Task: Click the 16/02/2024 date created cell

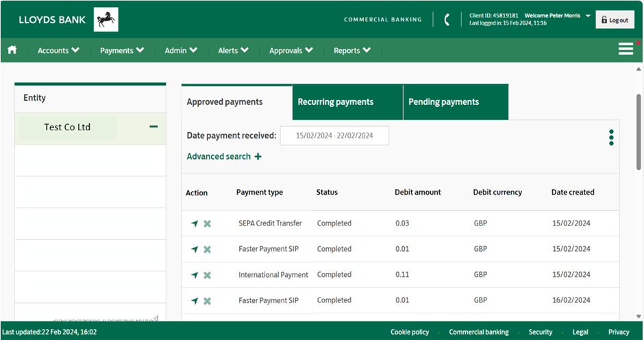Action: click(571, 300)
